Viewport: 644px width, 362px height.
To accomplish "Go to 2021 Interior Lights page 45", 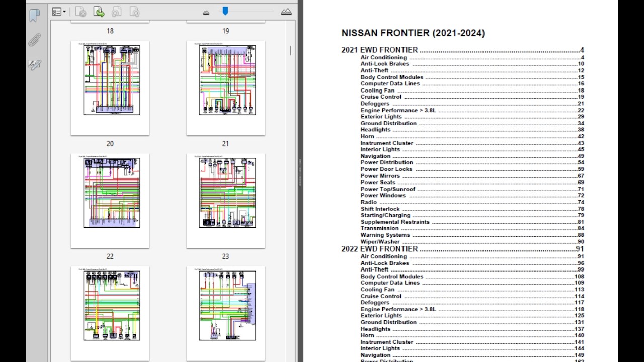I will point(472,150).
